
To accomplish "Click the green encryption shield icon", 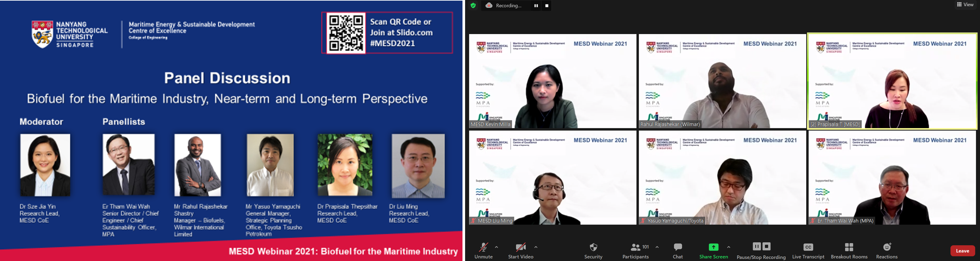I will click(473, 6).
